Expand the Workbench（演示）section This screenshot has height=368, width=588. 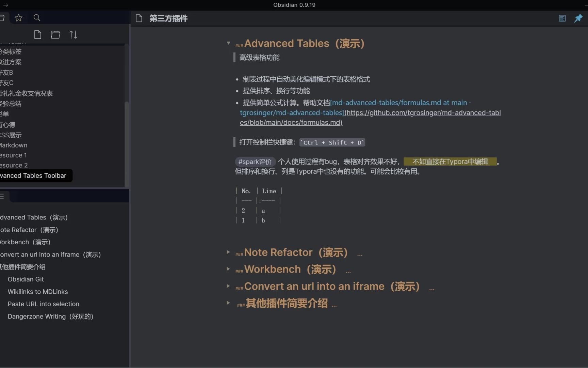[x=228, y=269]
